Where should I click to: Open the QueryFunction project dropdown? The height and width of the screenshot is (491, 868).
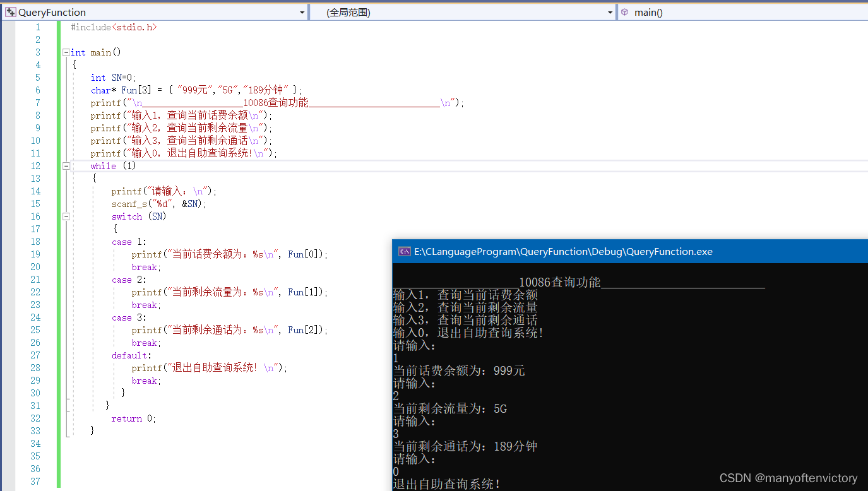coord(155,12)
